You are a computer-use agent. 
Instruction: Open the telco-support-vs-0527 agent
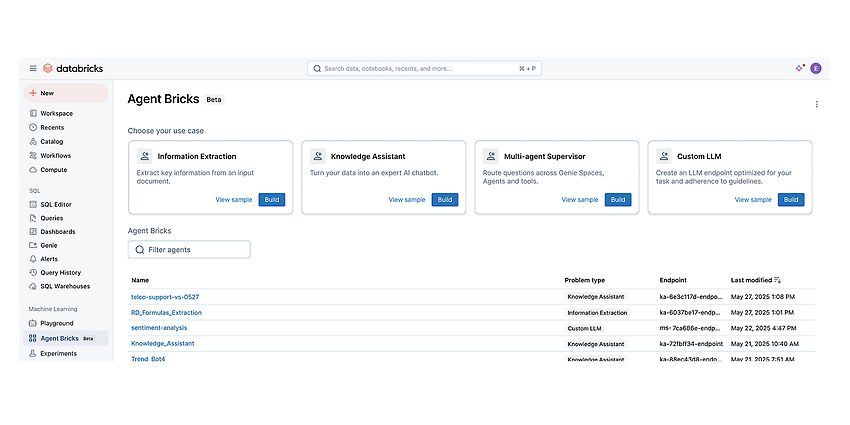point(165,297)
